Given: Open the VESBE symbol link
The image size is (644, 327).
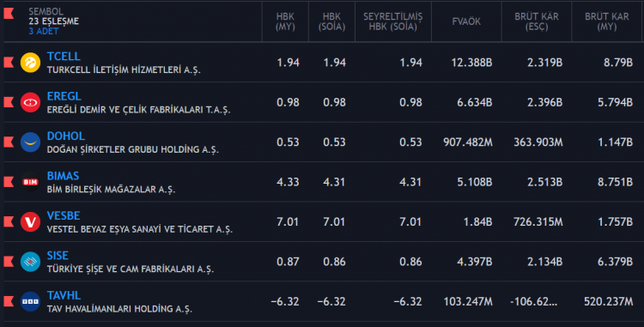Looking at the screenshot, I should [x=64, y=215].
